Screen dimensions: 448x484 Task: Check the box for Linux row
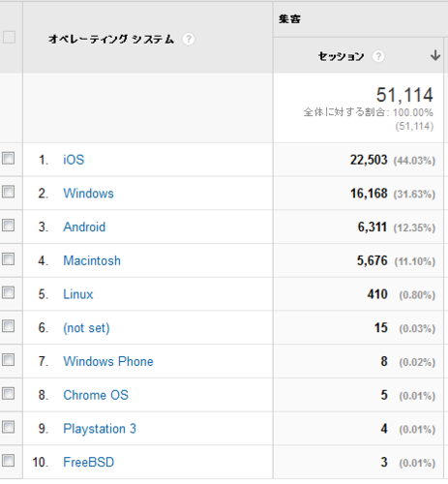(9, 292)
